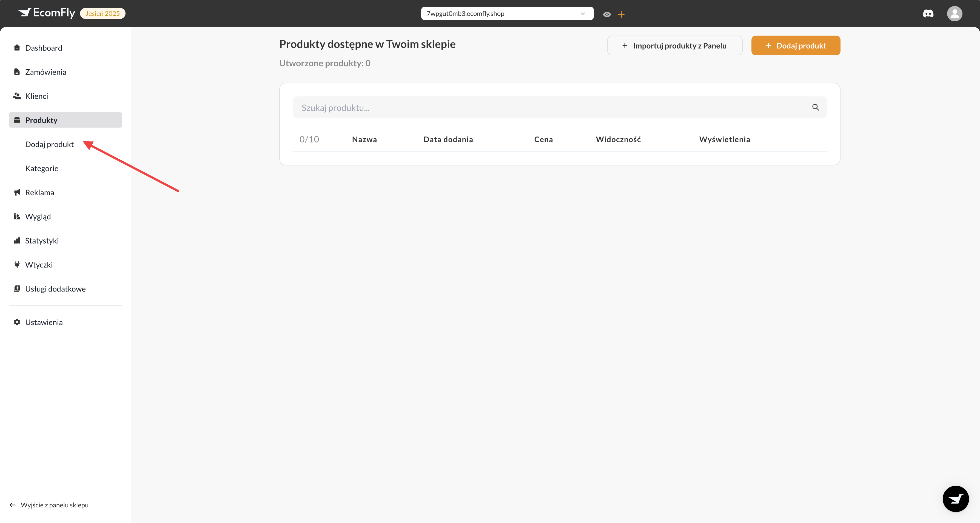Viewport: 980px width, 523px height.
Task: Click Importuj produkty z Panelu button
Action: coord(674,46)
